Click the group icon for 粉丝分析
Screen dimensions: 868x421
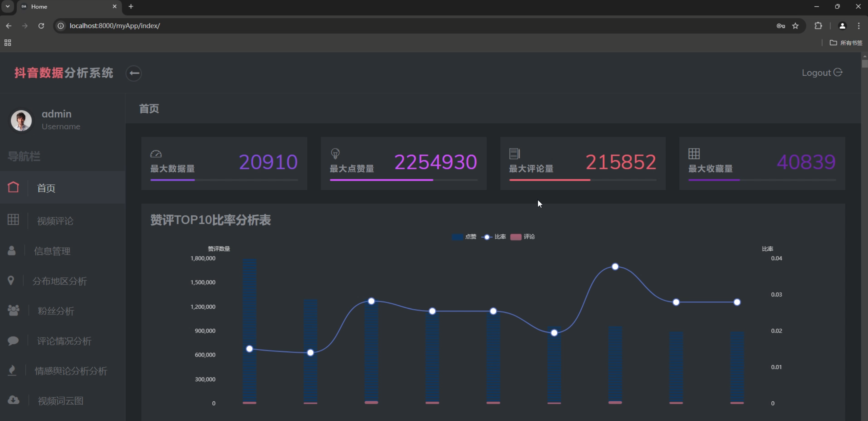click(x=14, y=310)
